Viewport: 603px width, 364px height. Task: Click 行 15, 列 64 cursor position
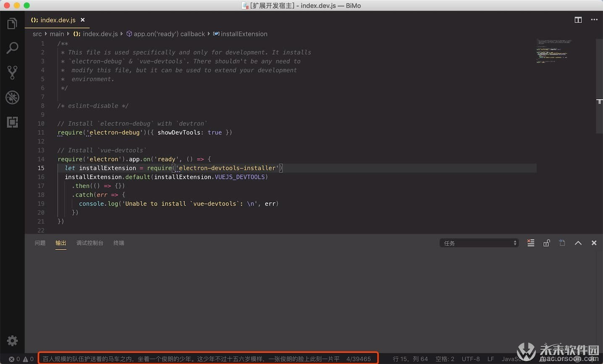pyautogui.click(x=410, y=359)
